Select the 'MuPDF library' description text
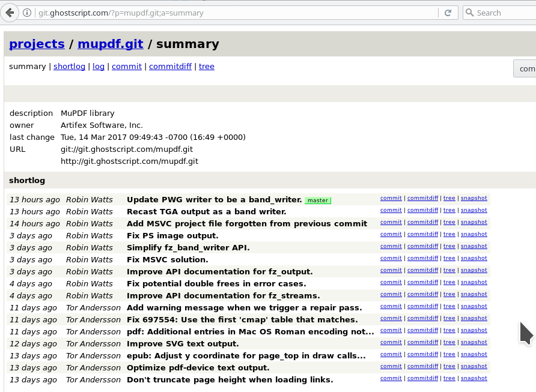The width and height of the screenshot is (536, 392). [x=88, y=113]
